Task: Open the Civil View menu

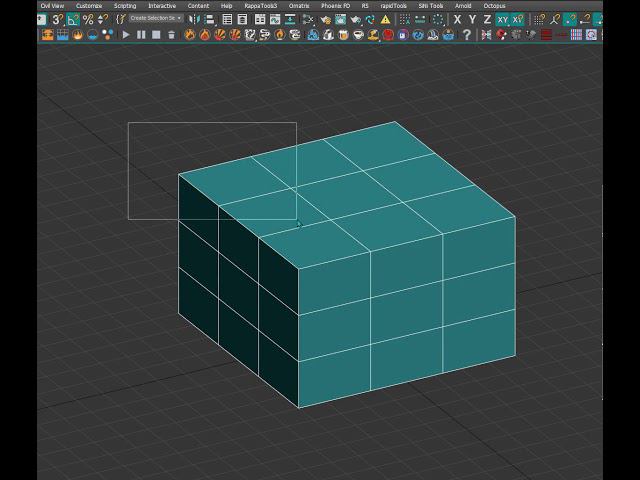Action: (x=52, y=6)
